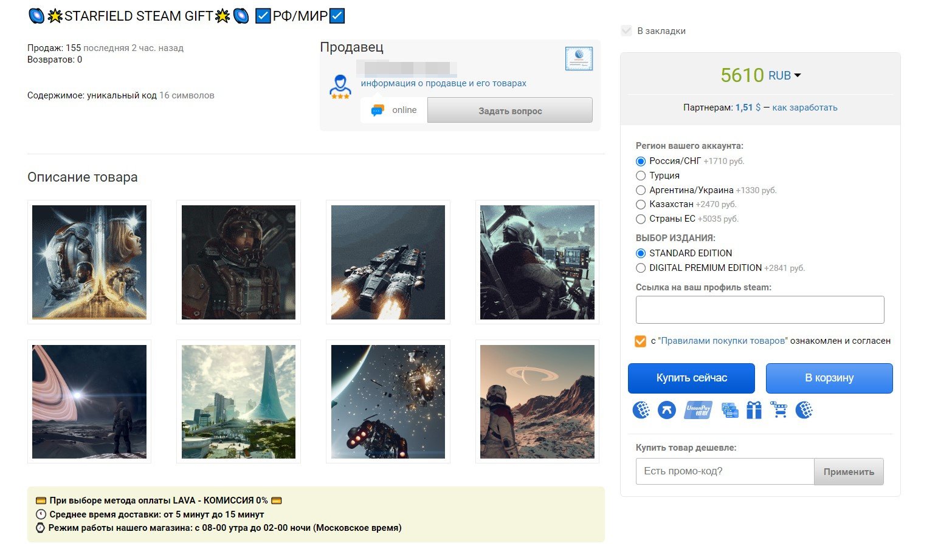Choose the STANDARD EDITION option
938x560 pixels.
[641, 253]
